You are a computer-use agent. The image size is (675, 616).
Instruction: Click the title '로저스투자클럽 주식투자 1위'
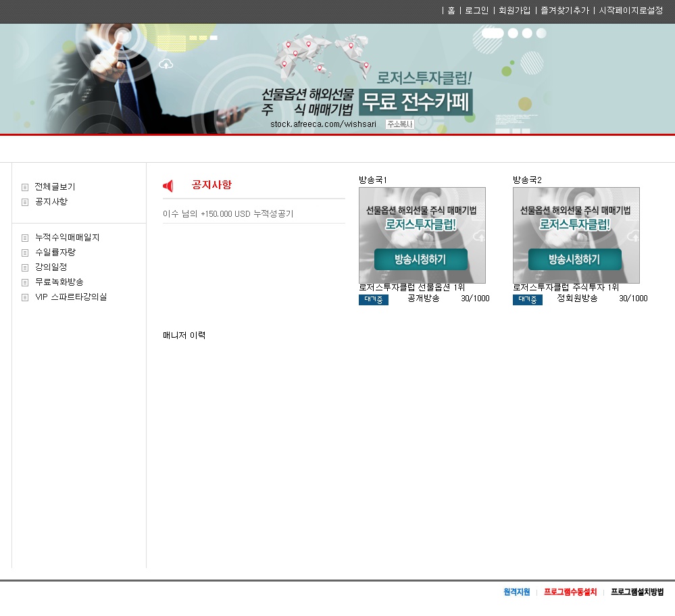click(566, 288)
